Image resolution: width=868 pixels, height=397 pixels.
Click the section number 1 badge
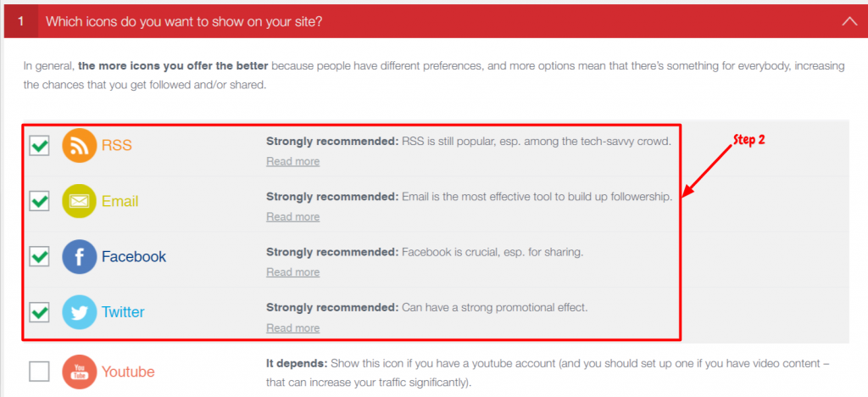click(21, 21)
